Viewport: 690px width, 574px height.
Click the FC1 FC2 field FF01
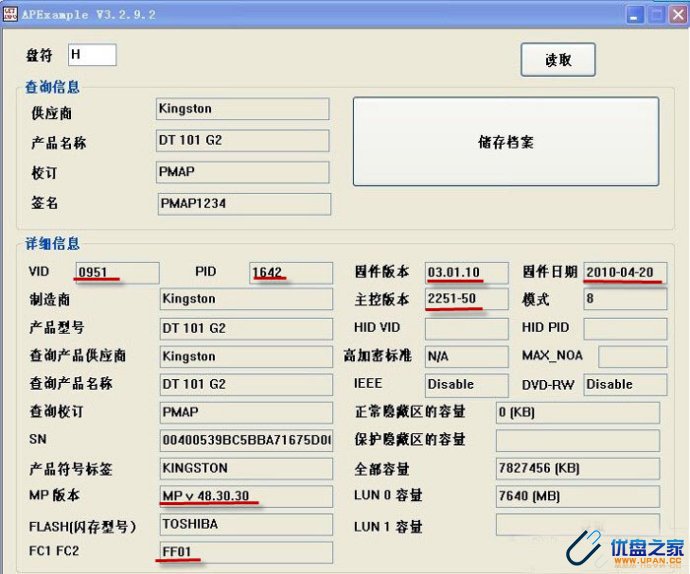tap(246, 552)
